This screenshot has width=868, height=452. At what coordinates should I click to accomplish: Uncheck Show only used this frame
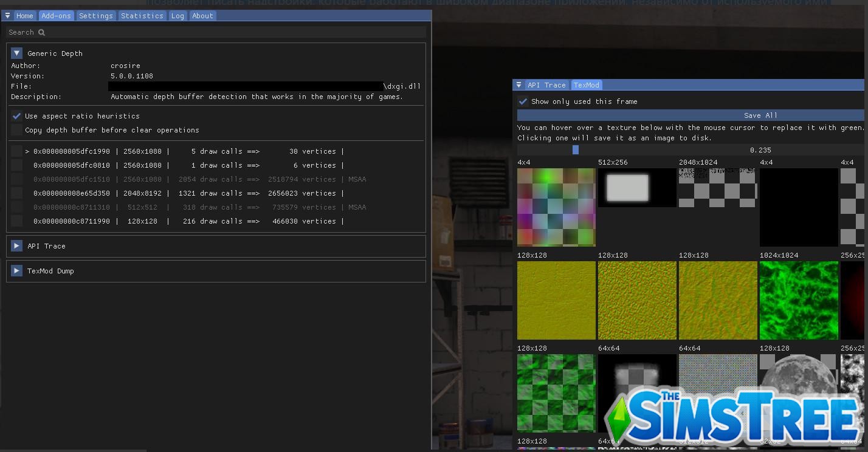coord(523,101)
